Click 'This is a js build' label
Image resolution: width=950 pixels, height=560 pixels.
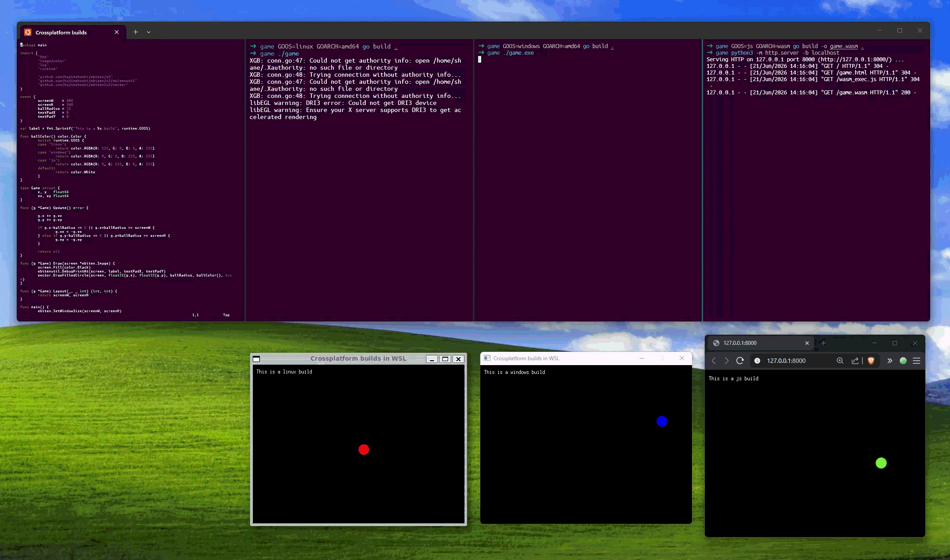click(x=733, y=378)
